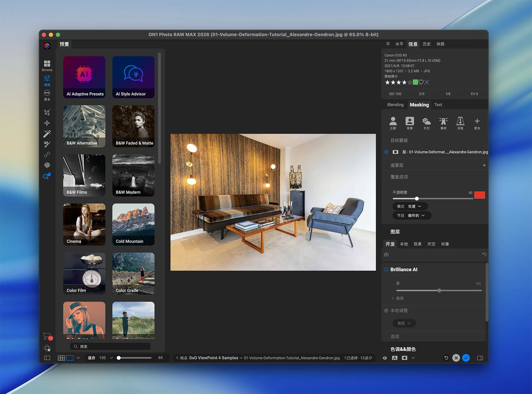Image resolution: width=532 pixels, height=394 pixels.
Task: Toggle preview eye icon in bottom bar
Action: click(x=385, y=358)
